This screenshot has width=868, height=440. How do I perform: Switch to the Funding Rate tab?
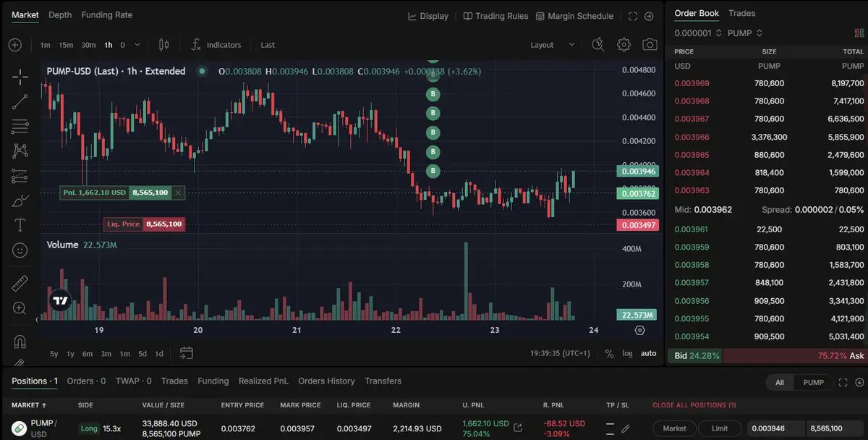107,14
